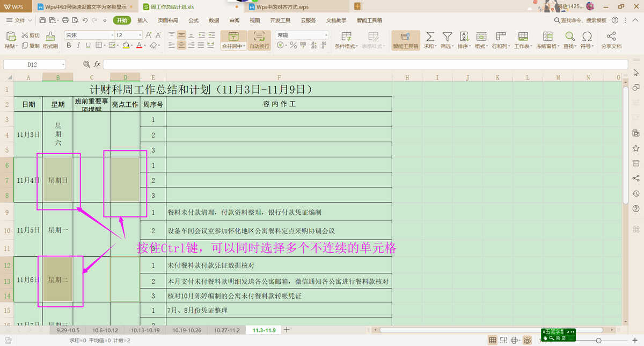Click the AutoSum (求和) sigma icon
The image size is (644, 346).
click(430, 36)
